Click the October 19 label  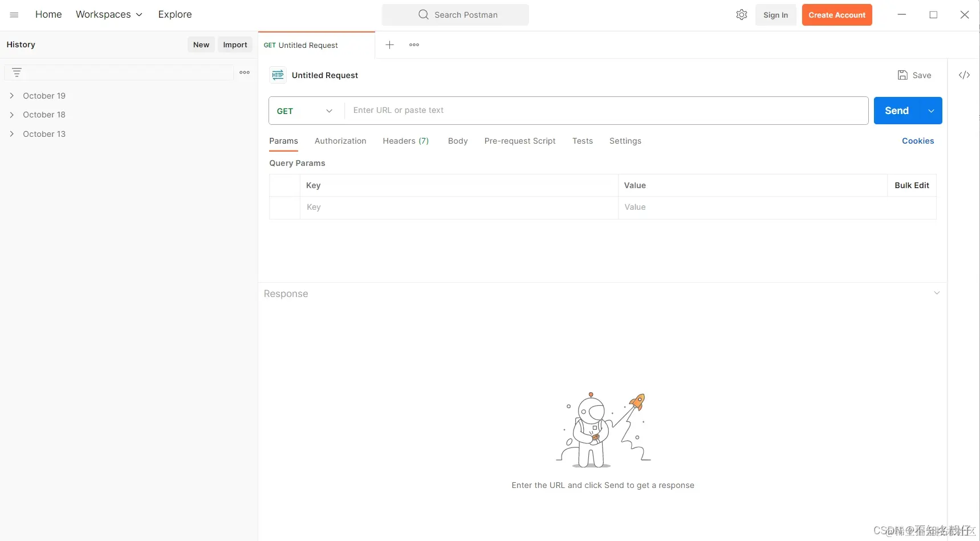tap(44, 96)
